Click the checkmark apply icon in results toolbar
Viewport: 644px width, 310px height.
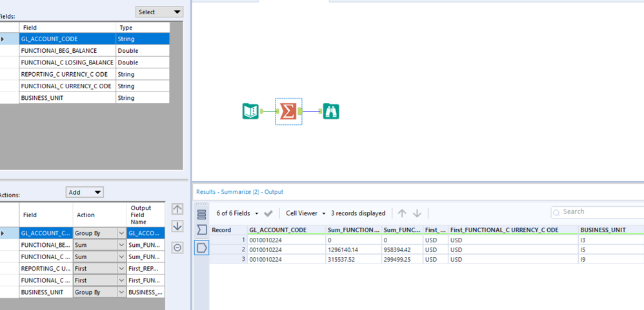268,213
